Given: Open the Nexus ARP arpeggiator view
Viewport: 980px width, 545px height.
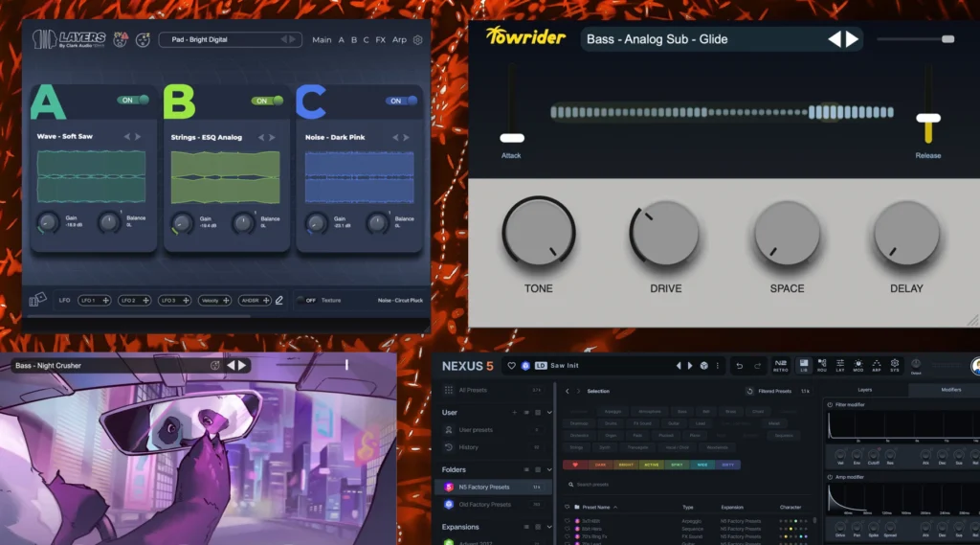Looking at the screenshot, I should coord(877,366).
